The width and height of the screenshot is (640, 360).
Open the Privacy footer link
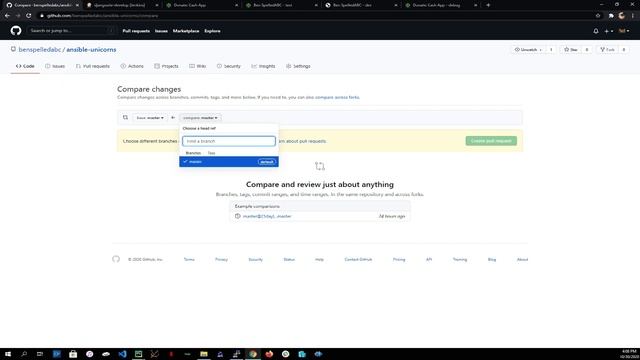click(x=221, y=260)
